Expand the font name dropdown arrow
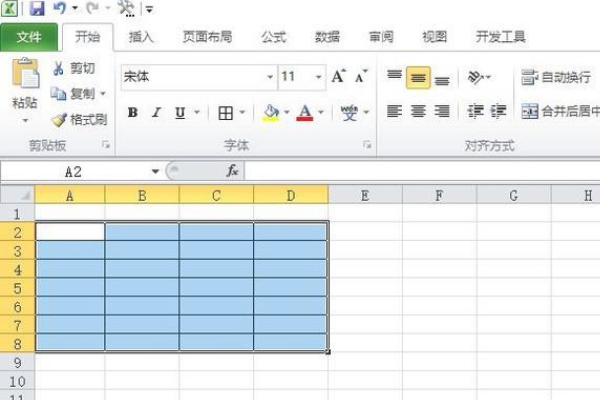Screen dimensions: 600x400 270,77
